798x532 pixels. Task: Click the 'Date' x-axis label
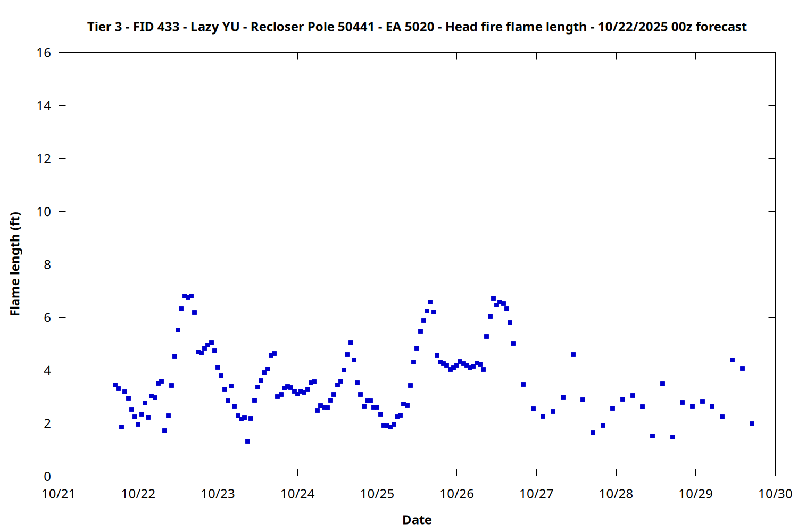point(417,520)
